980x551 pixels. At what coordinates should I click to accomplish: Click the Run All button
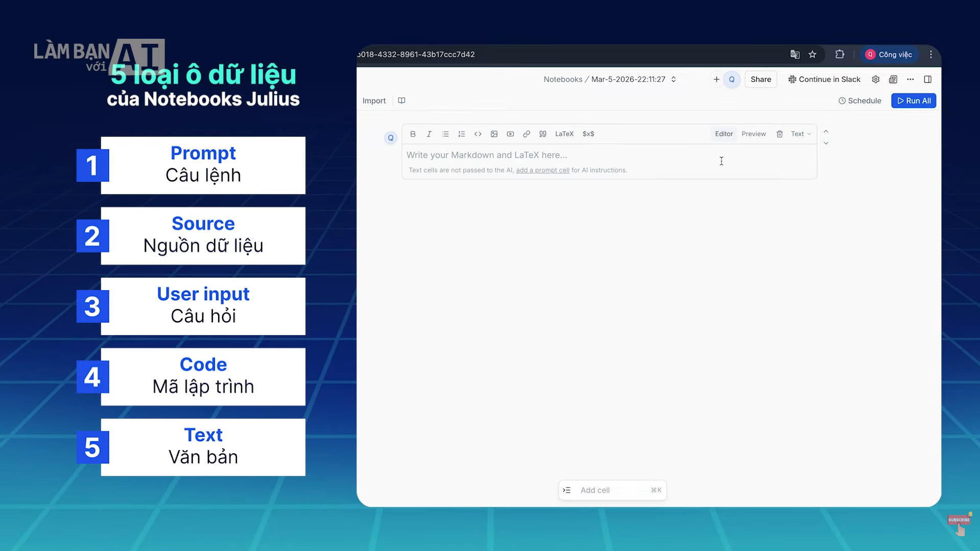point(913,101)
